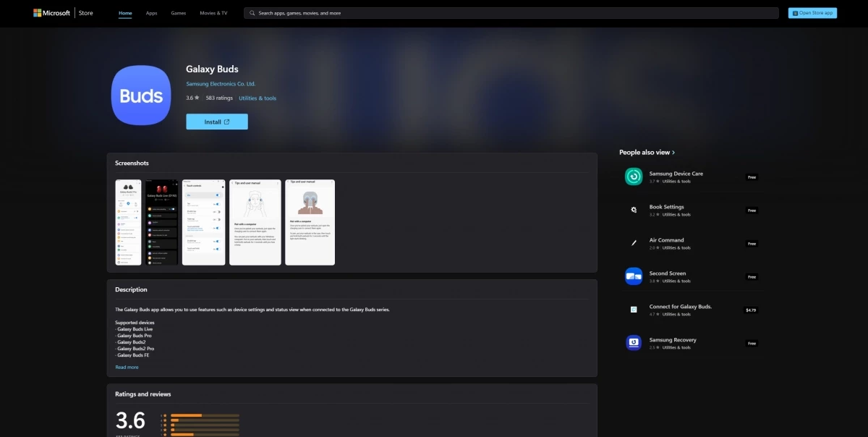This screenshot has height=437, width=868.
Task: Click the large 3.6 rating score
Action: [x=131, y=420]
